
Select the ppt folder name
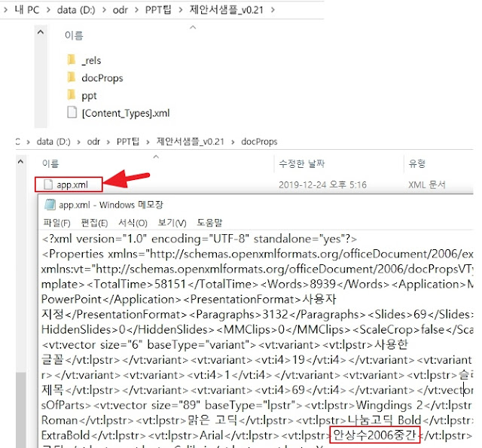(89, 96)
